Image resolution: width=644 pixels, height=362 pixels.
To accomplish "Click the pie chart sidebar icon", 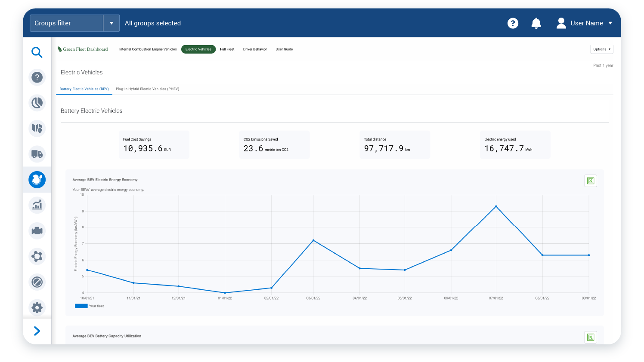I will coord(37,103).
